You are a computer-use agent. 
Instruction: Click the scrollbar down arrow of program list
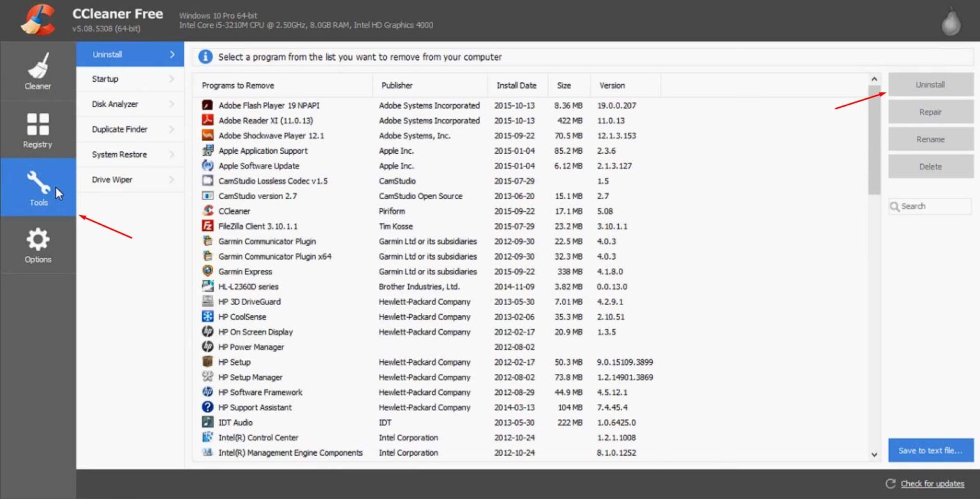874,454
